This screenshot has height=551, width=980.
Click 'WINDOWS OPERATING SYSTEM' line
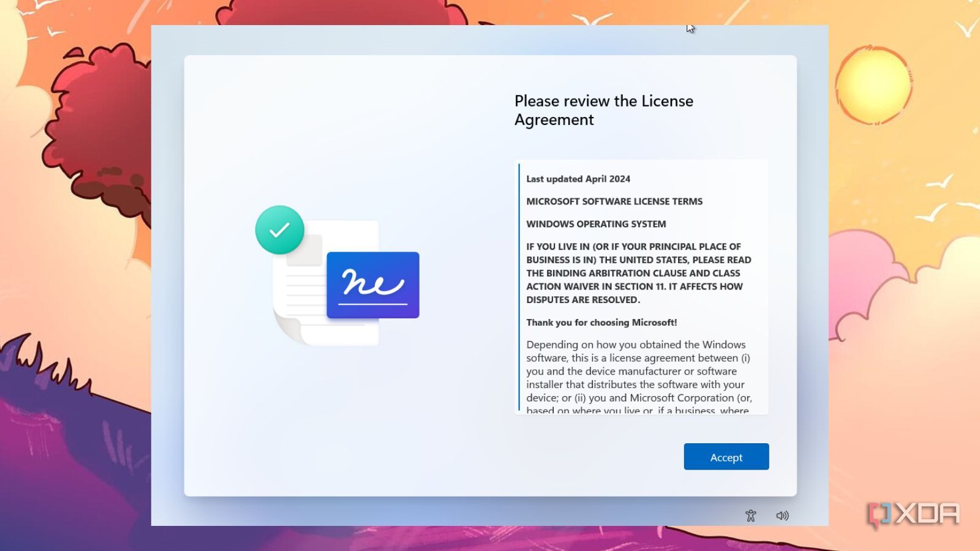pyautogui.click(x=596, y=224)
